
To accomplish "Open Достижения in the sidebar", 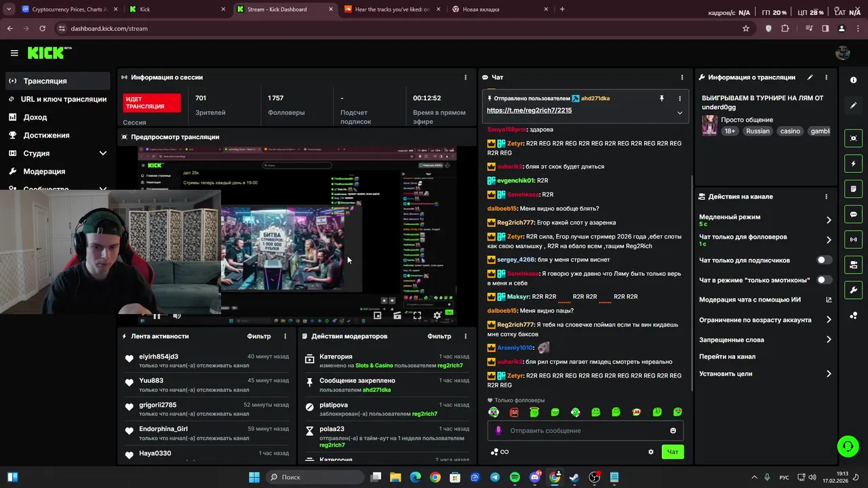I will tap(57, 135).
